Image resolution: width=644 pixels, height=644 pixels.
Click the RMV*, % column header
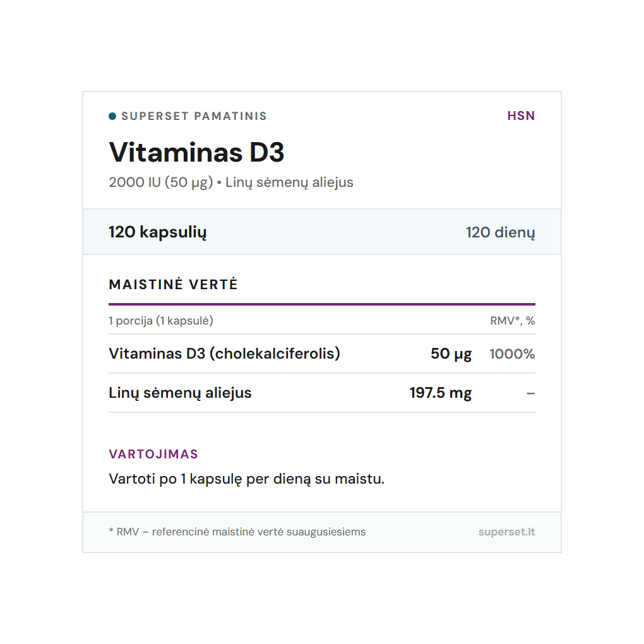pos(512,321)
